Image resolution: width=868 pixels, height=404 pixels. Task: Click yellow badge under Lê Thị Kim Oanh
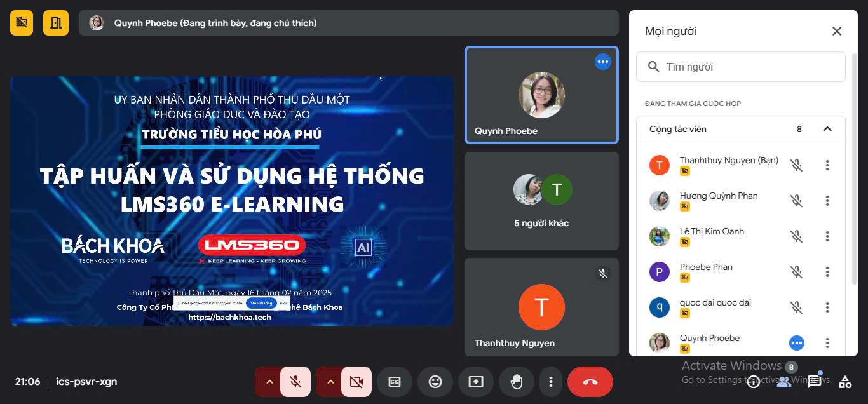point(685,242)
